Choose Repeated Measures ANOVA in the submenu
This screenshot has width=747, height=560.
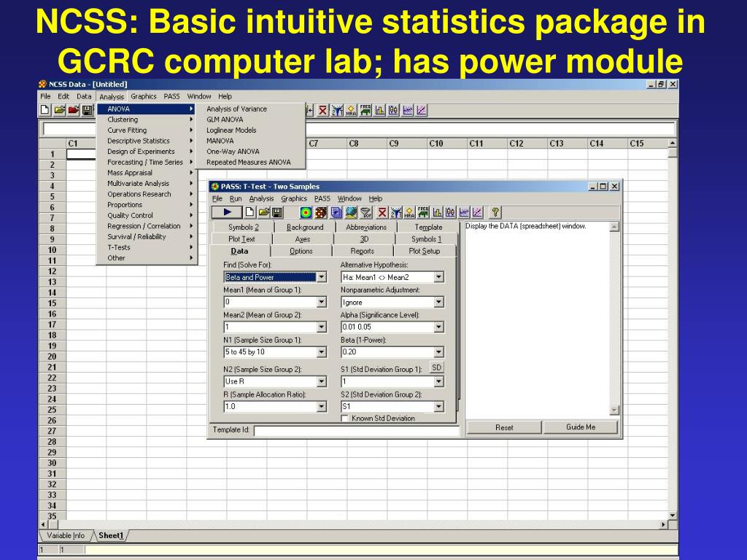click(x=249, y=162)
